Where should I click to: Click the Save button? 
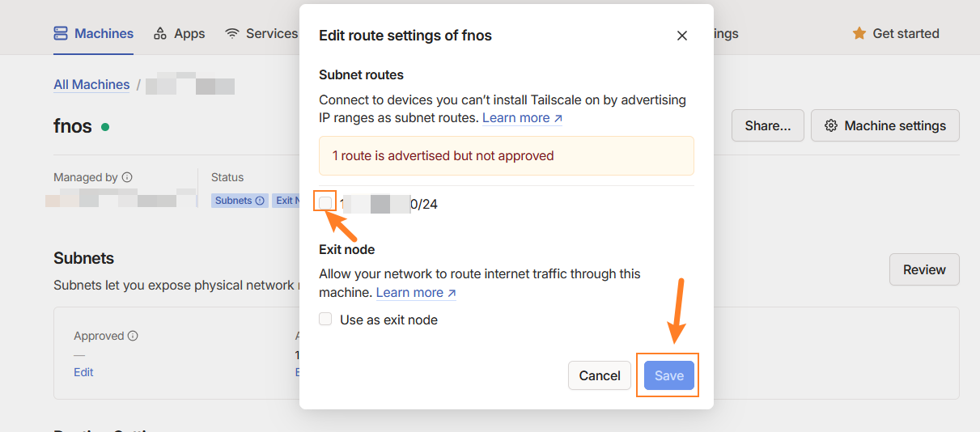(668, 375)
